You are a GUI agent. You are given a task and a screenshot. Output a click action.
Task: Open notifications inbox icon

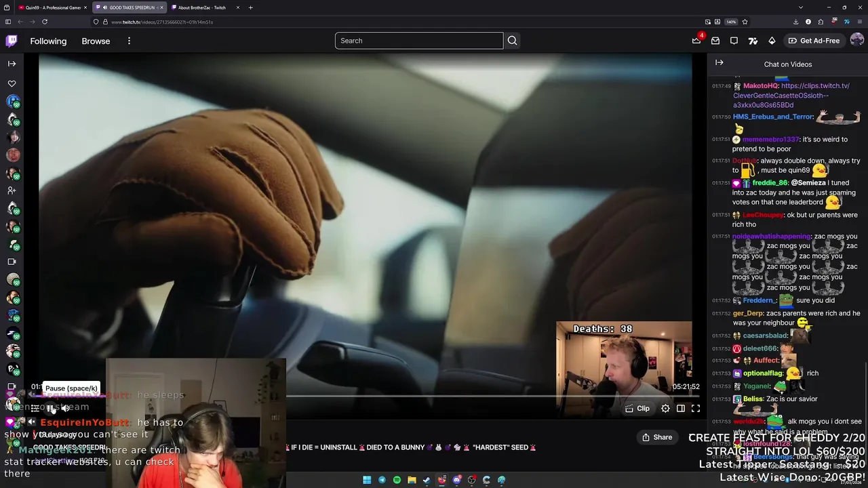coord(715,41)
